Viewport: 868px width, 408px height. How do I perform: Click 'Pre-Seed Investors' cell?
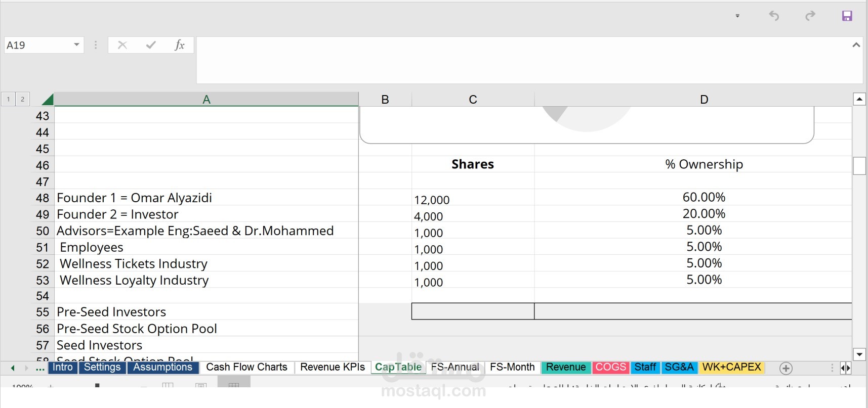[x=206, y=312]
